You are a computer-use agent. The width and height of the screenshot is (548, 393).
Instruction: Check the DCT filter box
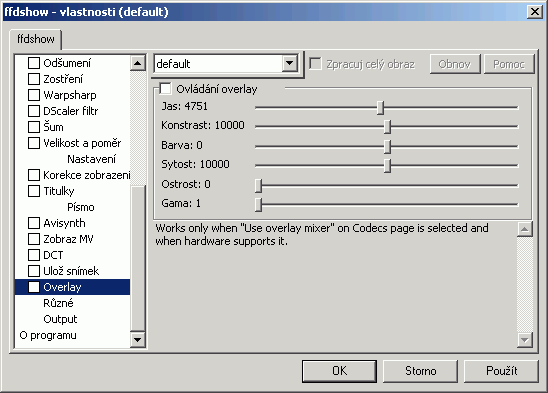(34, 255)
